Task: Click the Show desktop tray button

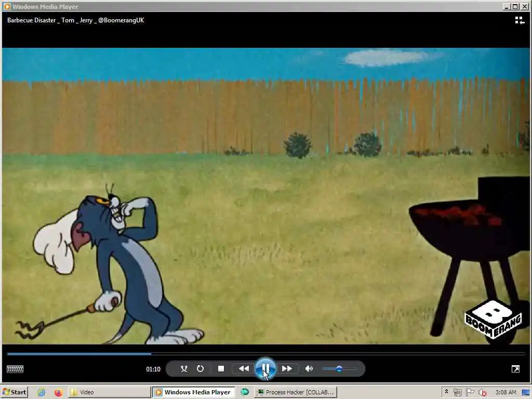Action: click(526, 393)
